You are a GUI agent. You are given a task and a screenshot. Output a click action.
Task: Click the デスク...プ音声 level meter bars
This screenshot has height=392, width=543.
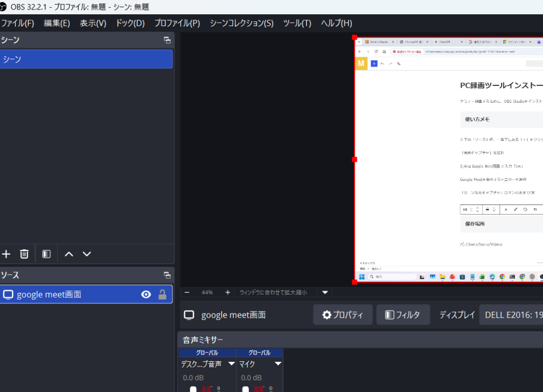(207, 389)
